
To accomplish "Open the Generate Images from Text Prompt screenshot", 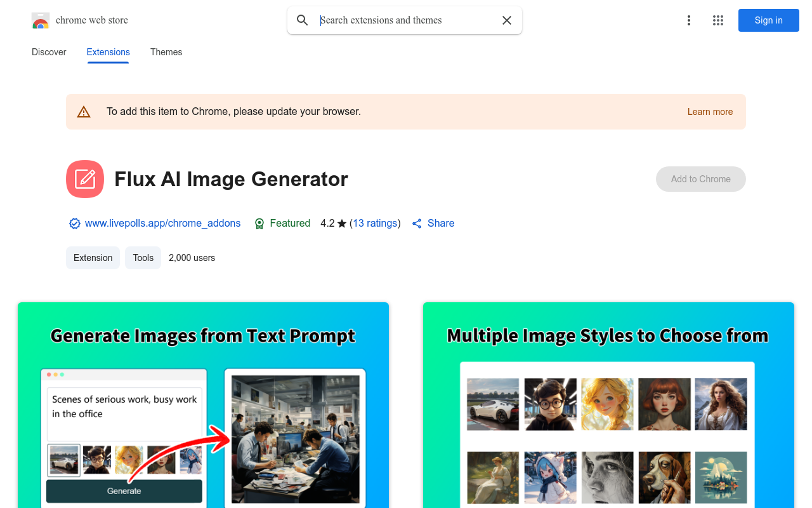I will (x=203, y=405).
